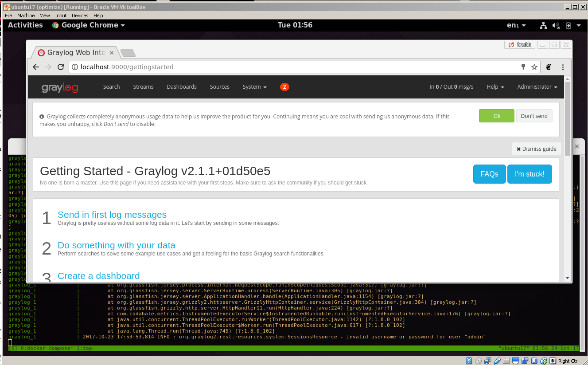Open the en input source dropdown
The height and width of the screenshot is (365, 588).
517,25
